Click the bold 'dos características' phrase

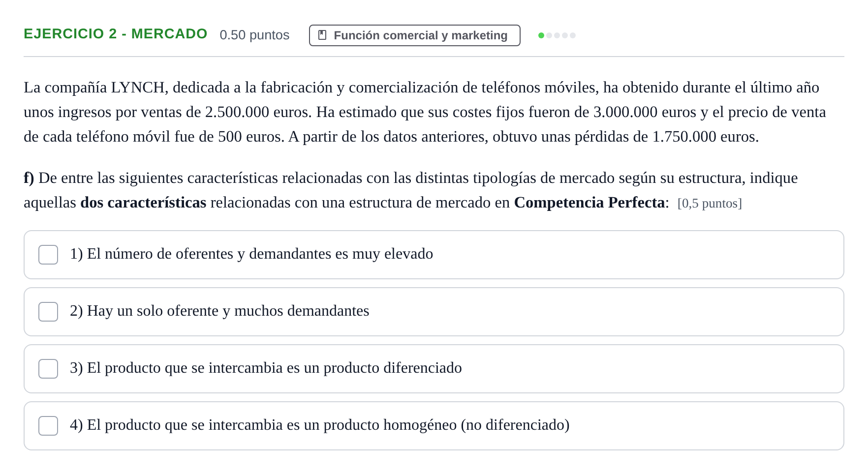(x=143, y=203)
